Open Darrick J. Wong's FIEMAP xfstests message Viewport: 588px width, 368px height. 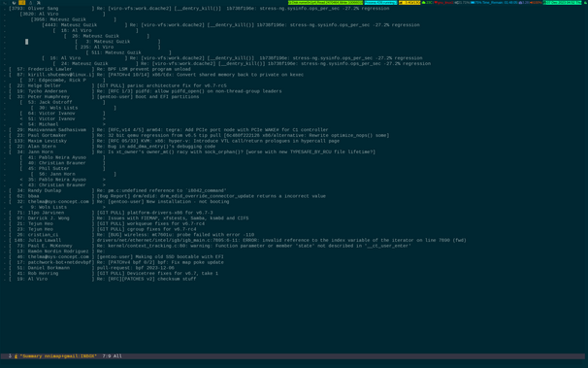pyautogui.click(x=129, y=218)
